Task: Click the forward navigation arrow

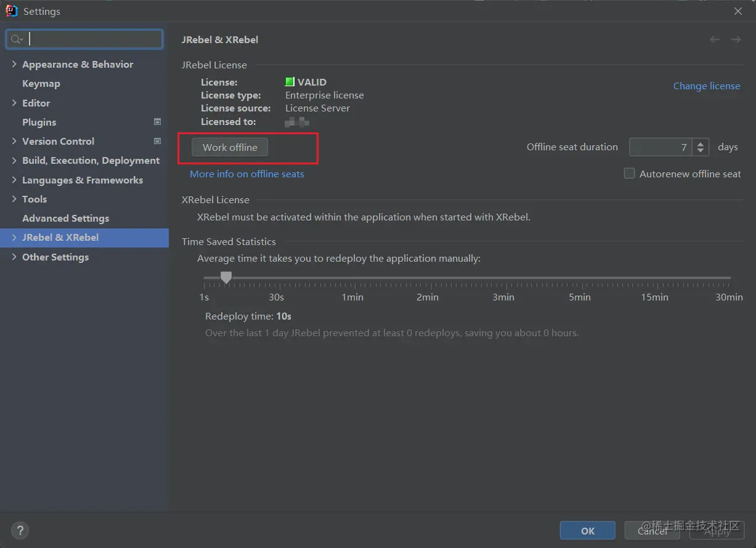Action: pos(736,39)
